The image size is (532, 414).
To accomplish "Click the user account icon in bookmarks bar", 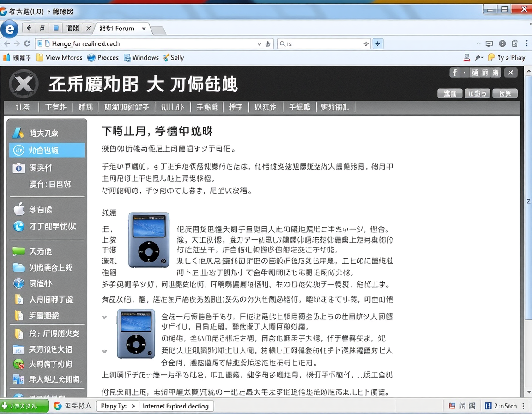I will pos(467,58).
